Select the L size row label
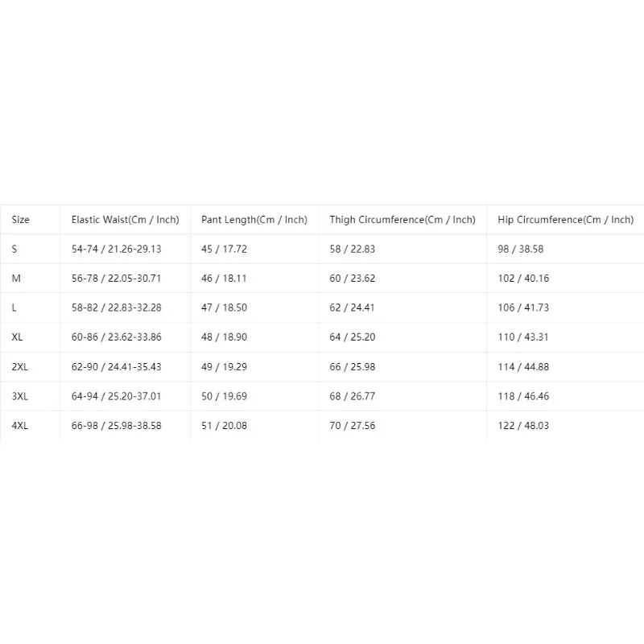644x644 pixels. click(14, 308)
